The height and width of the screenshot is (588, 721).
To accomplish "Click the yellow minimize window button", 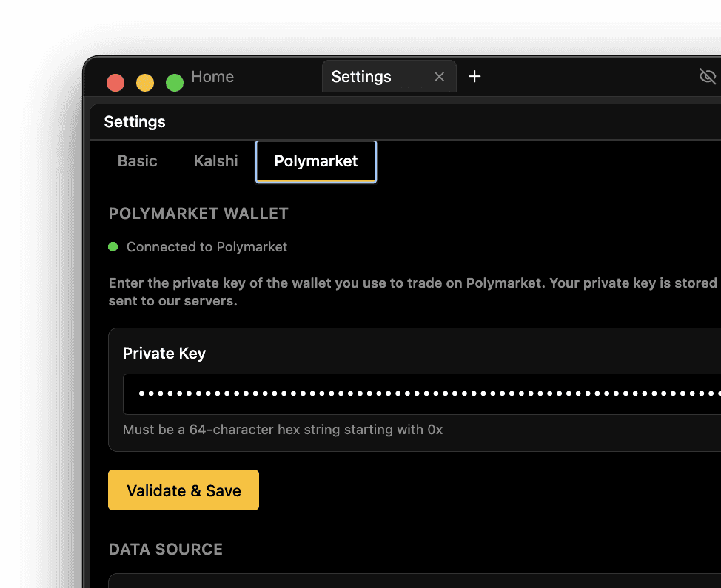I will pos(145,83).
